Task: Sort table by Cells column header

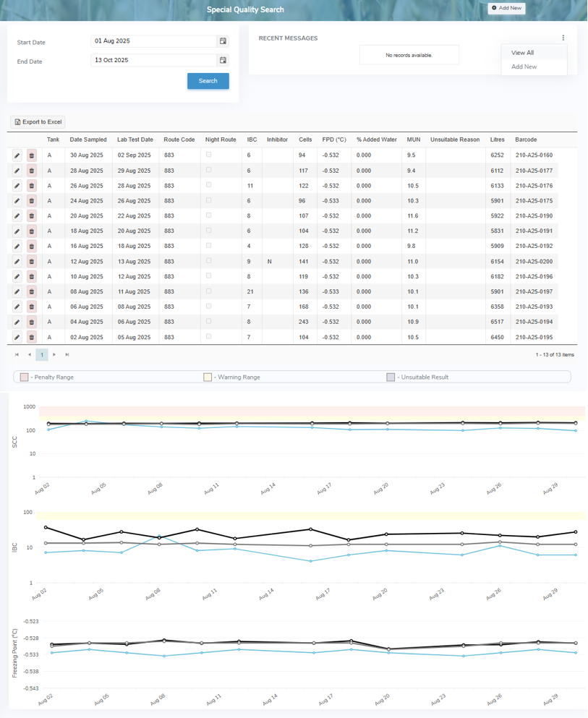Action: (x=305, y=140)
